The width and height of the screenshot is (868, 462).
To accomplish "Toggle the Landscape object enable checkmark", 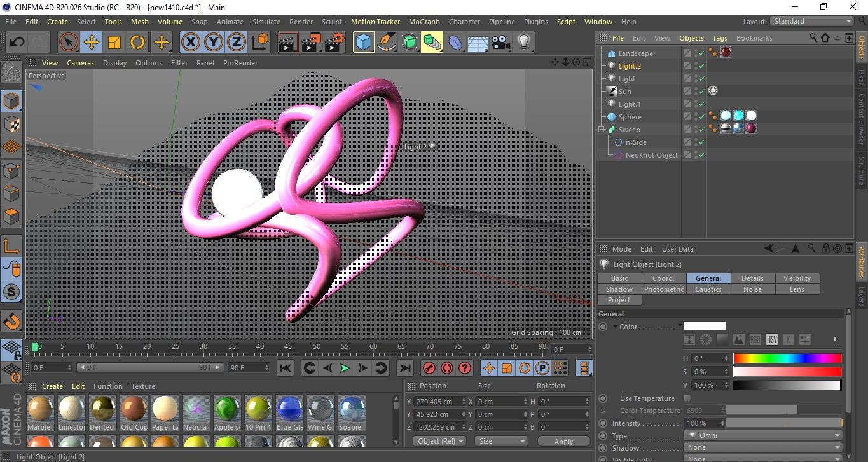I will [x=701, y=53].
